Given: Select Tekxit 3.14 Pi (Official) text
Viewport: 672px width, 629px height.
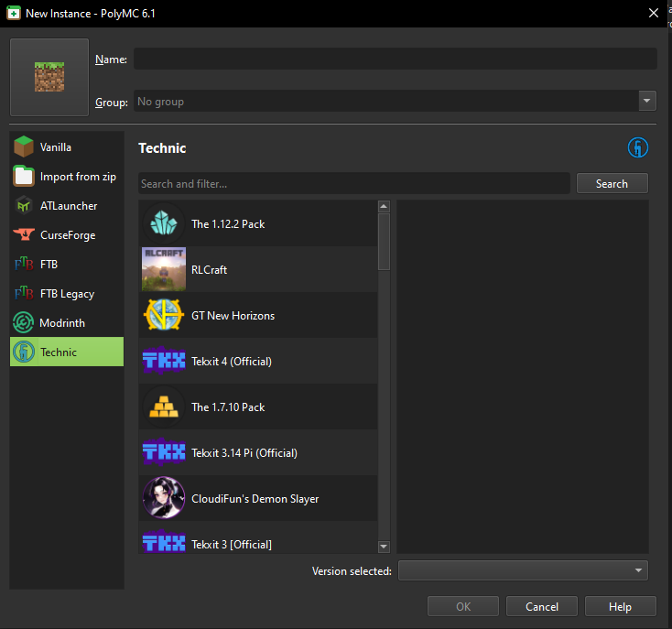Looking at the screenshot, I should [244, 453].
